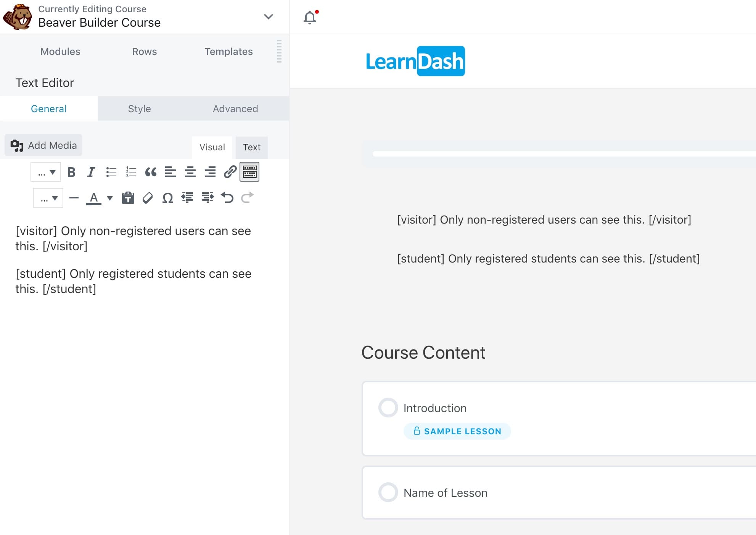The height and width of the screenshot is (535, 756).
Task: Open the special character omega icon
Action: 168,198
